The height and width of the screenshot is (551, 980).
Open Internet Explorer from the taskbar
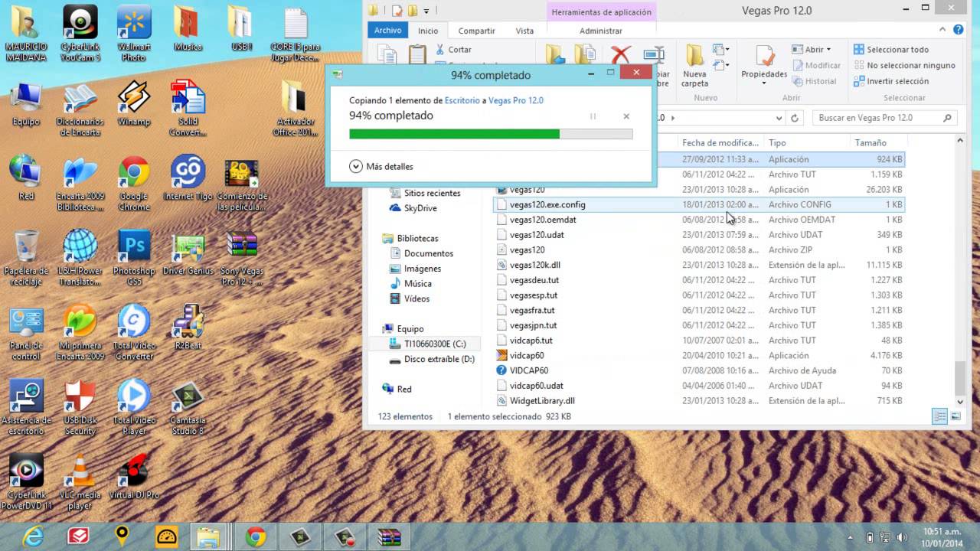33,536
